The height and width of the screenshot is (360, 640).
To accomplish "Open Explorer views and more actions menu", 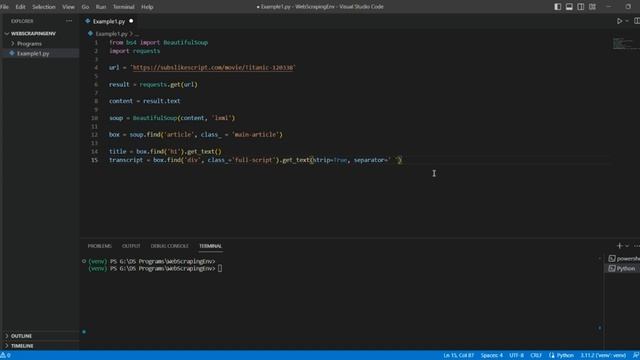I will [x=69, y=21].
